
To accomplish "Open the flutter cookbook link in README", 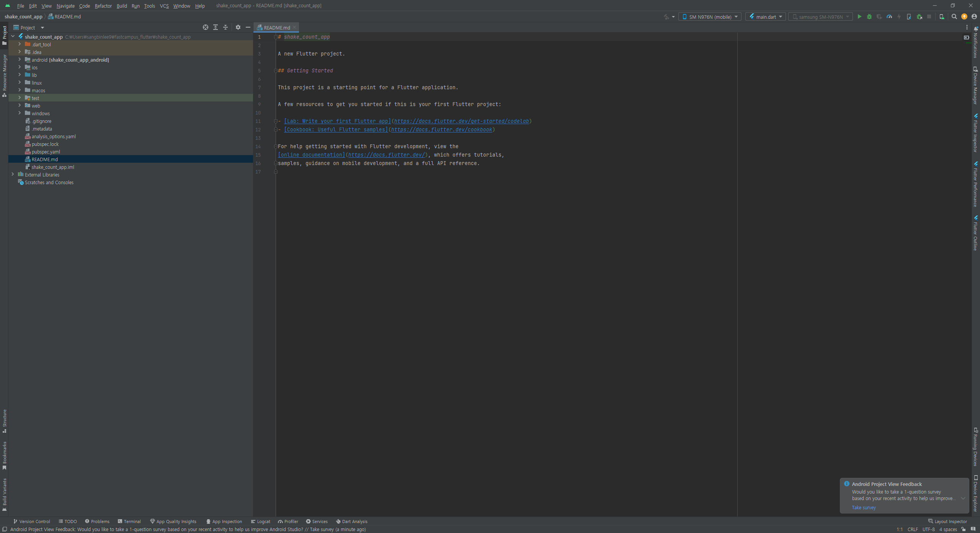I will click(x=441, y=129).
